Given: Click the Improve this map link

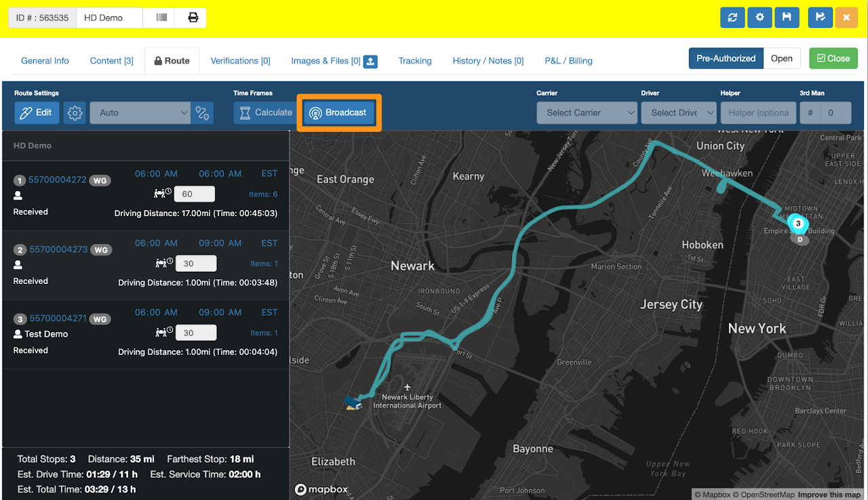Looking at the screenshot, I should pos(829,495).
